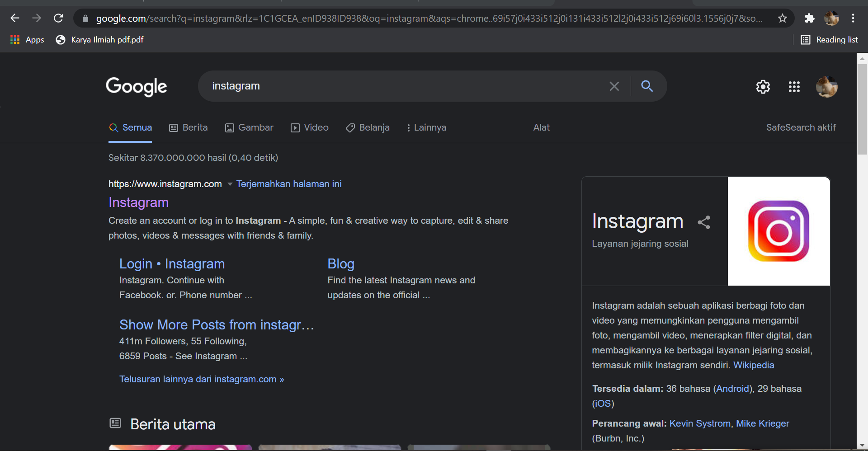
Task: Reload the page with the refresh icon
Action: pyautogui.click(x=58, y=18)
